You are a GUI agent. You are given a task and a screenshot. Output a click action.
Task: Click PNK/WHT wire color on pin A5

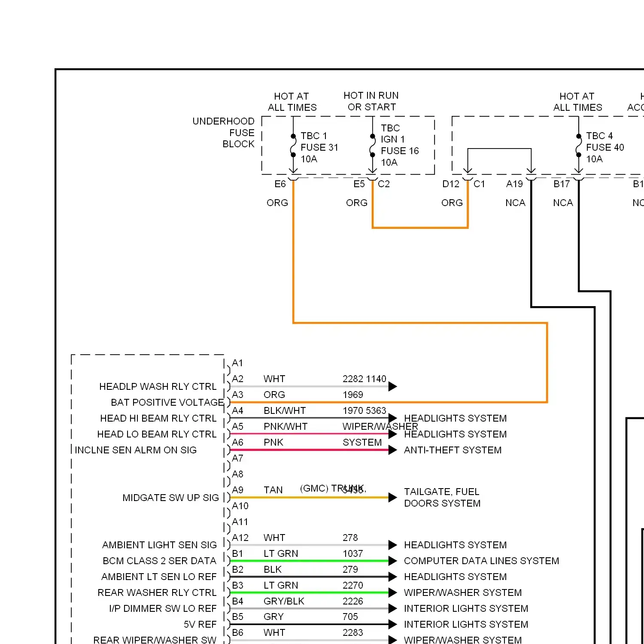point(286,426)
